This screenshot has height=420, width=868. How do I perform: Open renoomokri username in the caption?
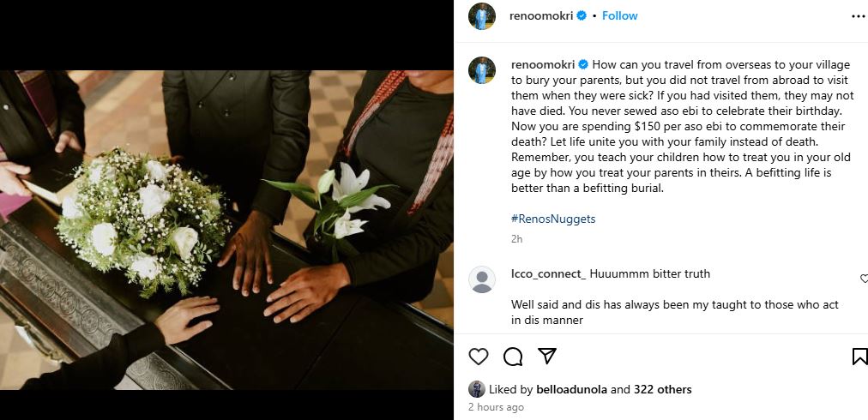[542, 65]
